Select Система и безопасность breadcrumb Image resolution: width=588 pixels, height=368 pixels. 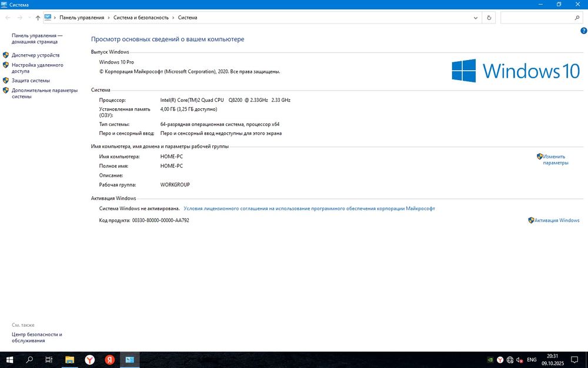pyautogui.click(x=141, y=18)
